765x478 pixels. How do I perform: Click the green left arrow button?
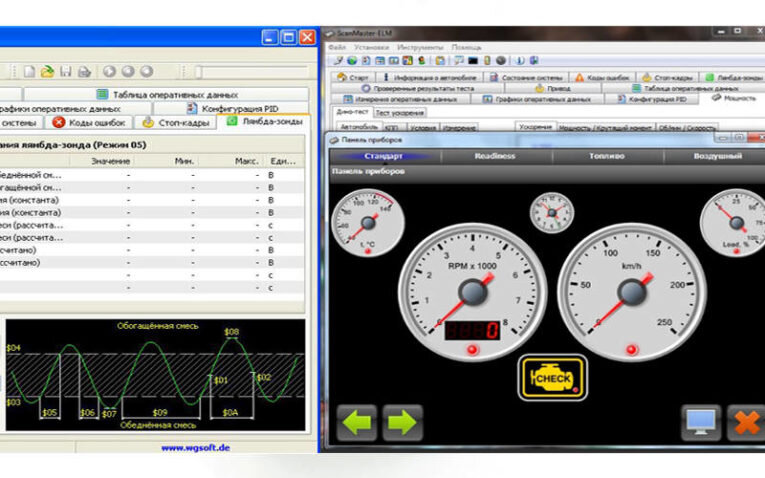[357, 422]
